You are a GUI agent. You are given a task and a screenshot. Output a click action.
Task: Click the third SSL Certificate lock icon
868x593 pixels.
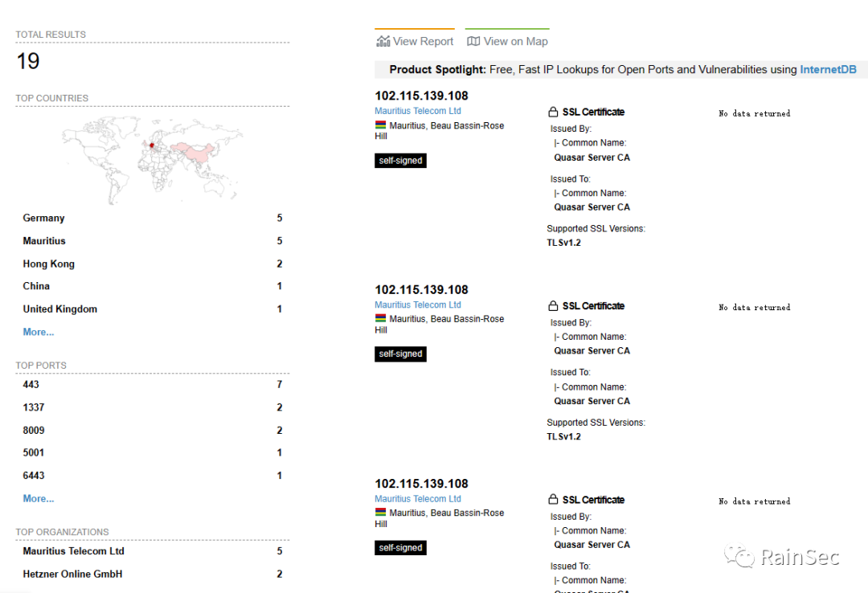tap(553, 500)
